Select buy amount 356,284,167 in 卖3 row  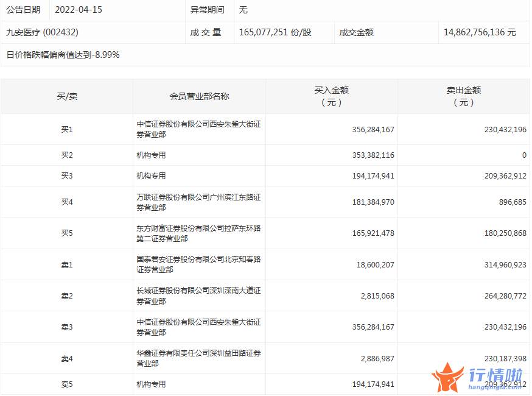click(x=373, y=327)
